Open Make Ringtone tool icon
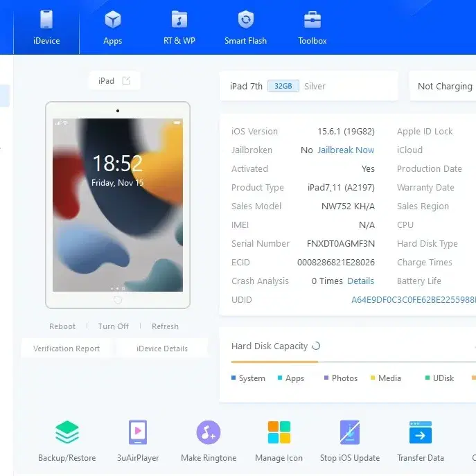The width and height of the screenshot is (476, 476). 209,432
